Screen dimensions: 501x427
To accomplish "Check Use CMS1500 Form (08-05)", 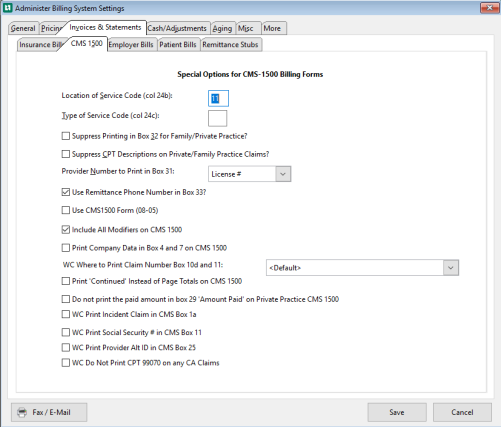I will point(66,210).
